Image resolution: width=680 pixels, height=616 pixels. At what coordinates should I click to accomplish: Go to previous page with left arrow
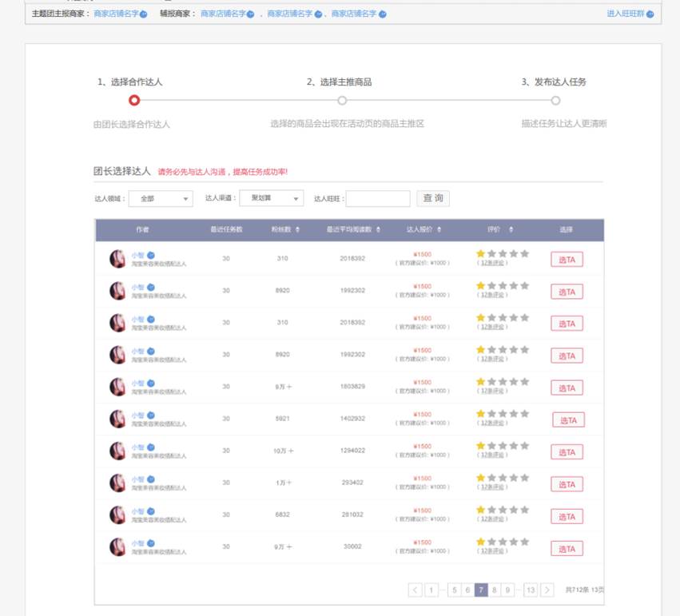point(415,590)
